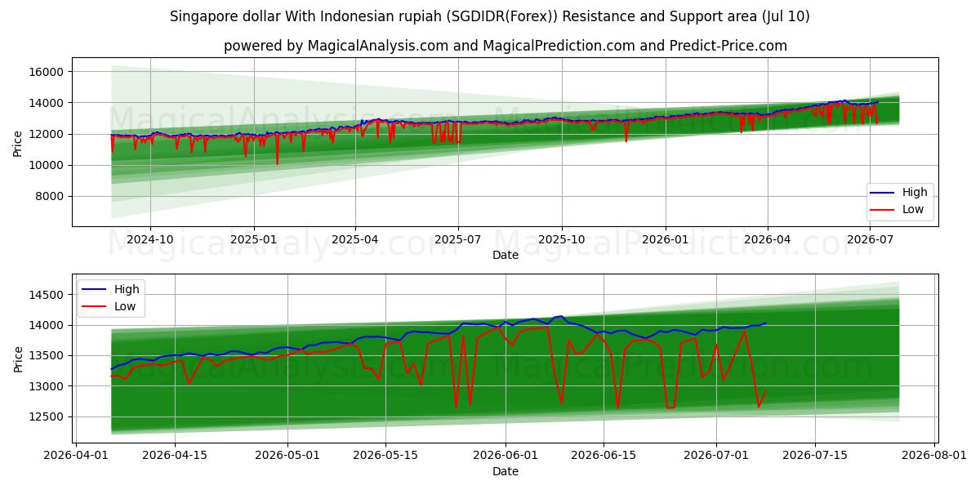Click the 14000 tick on lower price axis

[x=47, y=325]
